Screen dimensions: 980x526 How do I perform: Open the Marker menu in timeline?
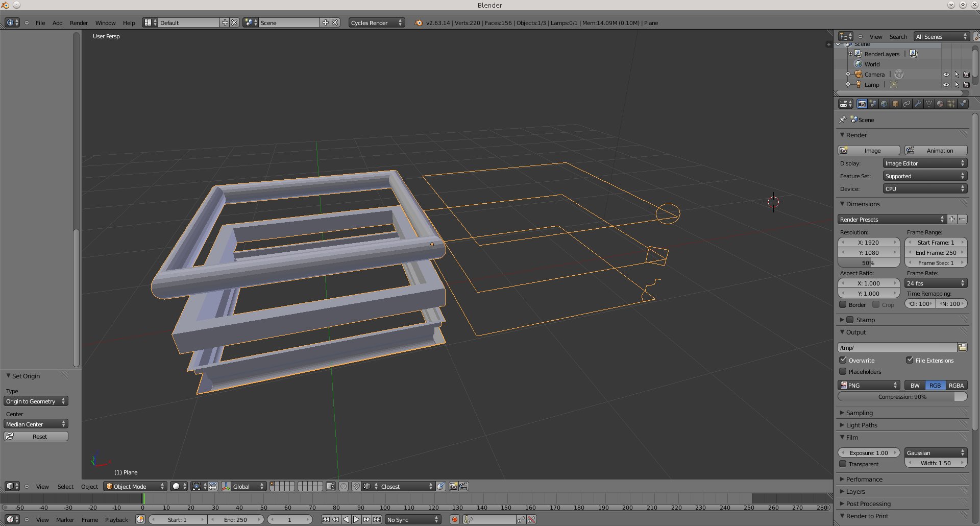[x=65, y=520]
